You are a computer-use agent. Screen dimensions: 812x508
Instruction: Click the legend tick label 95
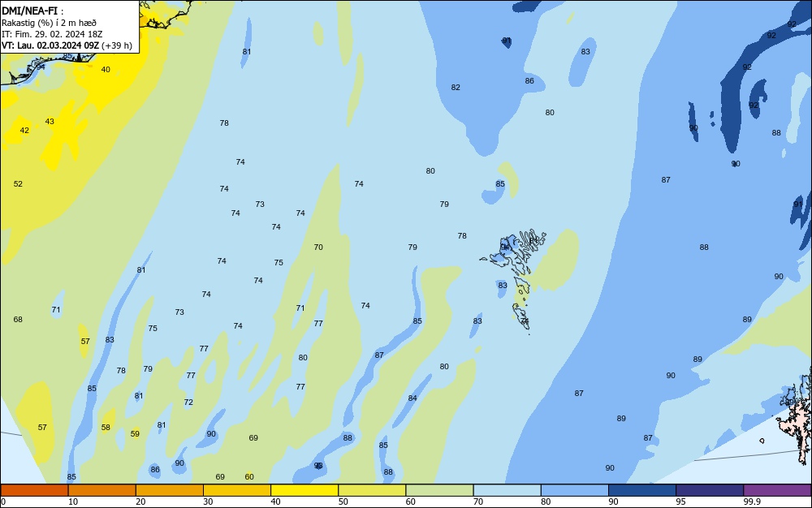[x=681, y=502]
